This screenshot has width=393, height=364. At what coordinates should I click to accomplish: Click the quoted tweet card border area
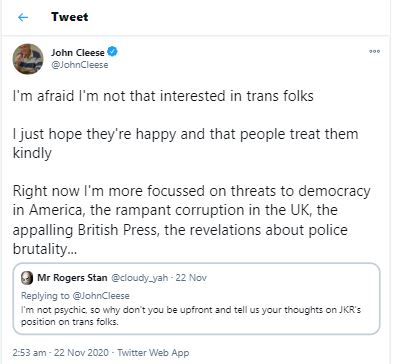coord(196,299)
